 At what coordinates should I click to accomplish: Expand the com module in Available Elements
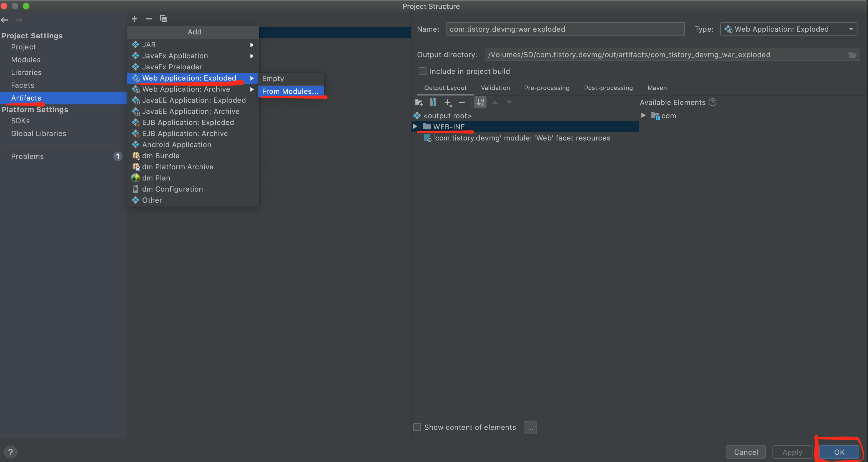point(643,115)
